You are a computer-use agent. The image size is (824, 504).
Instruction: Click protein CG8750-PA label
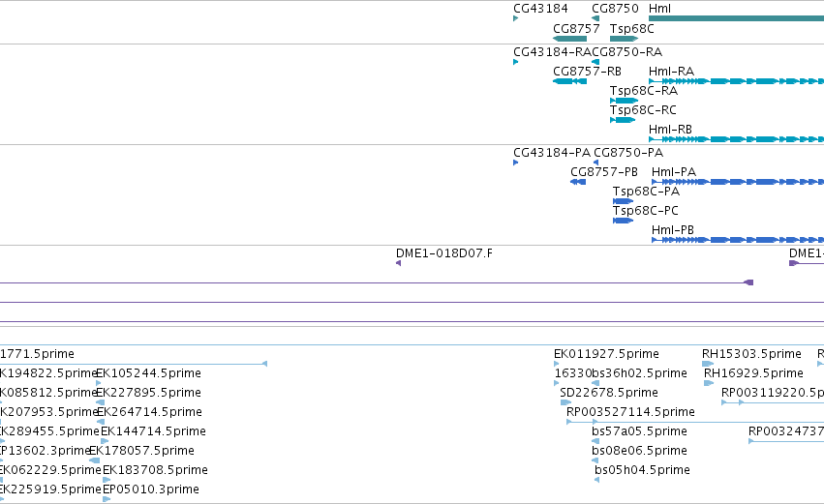coord(628,153)
